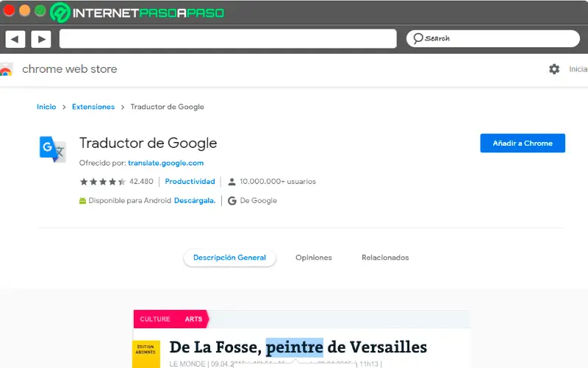
Task: Click the green Android icon
Action: click(82, 201)
